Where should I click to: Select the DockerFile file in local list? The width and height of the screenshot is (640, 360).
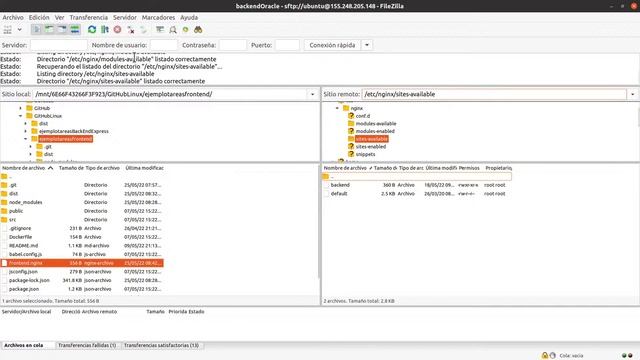click(x=20, y=237)
